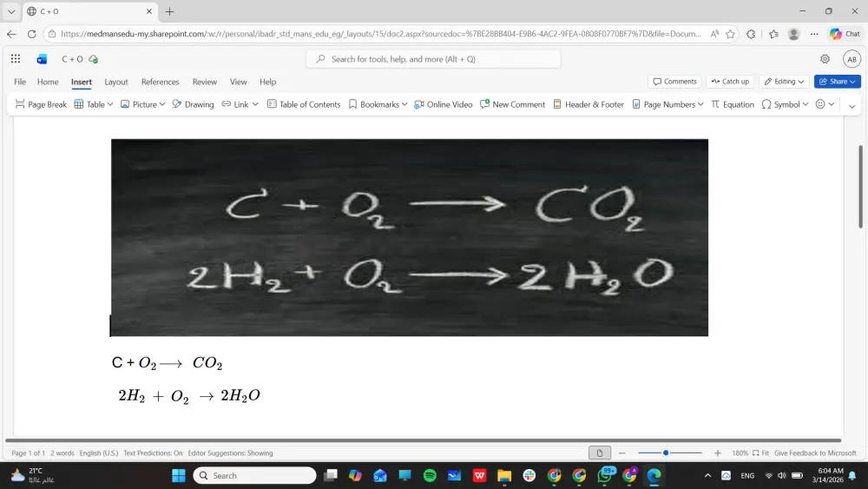Expand the Picture dropdown
This screenshot has height=489, width=868.
161,104
